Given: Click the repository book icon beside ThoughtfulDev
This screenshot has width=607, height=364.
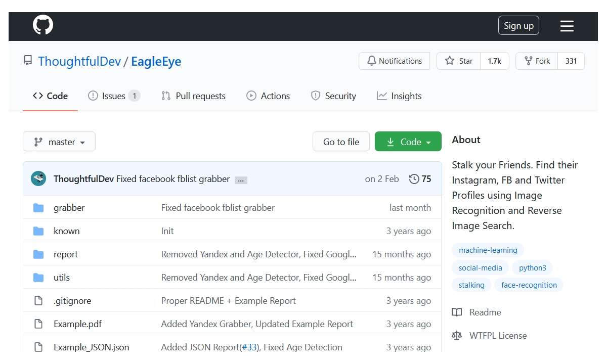Looking at the screenshot, I should (28, 61).
